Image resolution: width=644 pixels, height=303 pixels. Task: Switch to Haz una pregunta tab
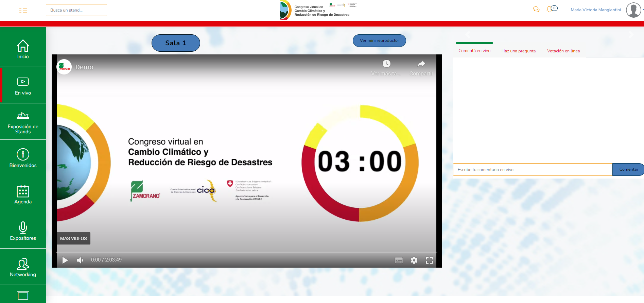coord(518,51)
